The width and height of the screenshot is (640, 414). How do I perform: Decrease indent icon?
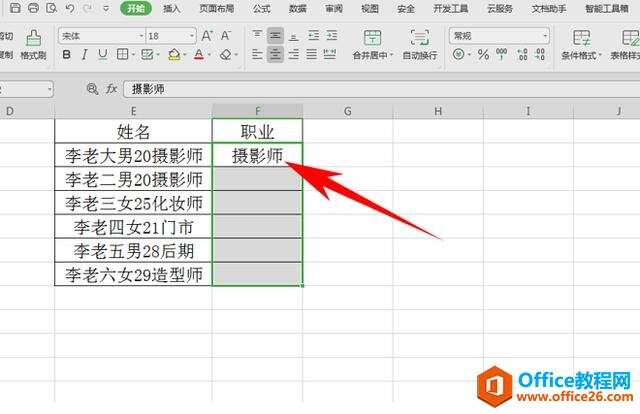(313, 36)
